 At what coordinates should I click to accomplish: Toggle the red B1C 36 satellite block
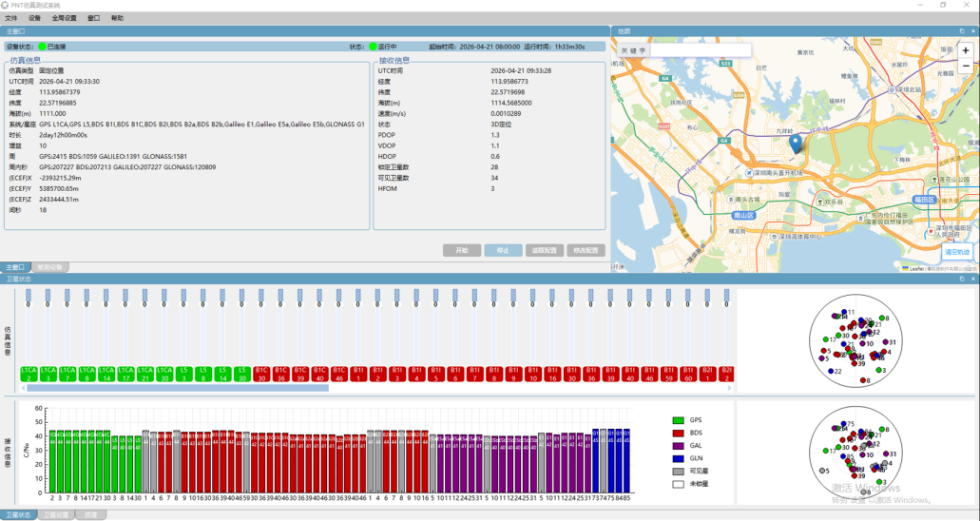point(281,374)
